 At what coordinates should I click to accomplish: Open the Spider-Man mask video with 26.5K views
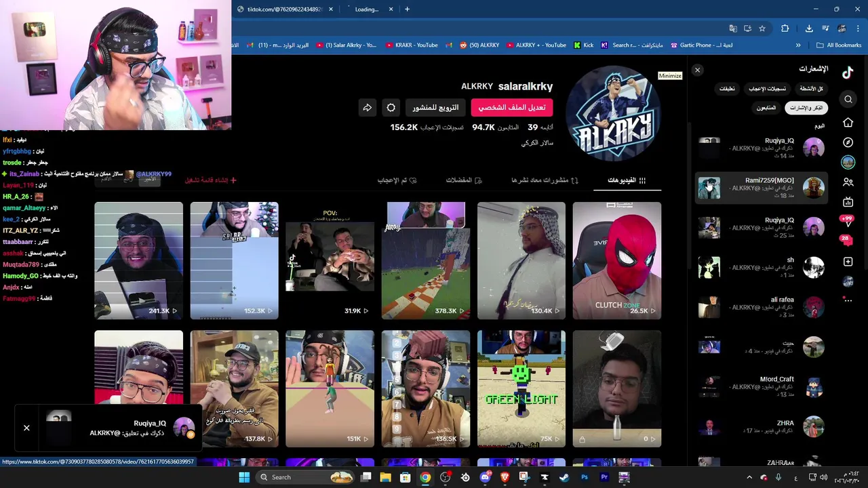pos(616,260)
